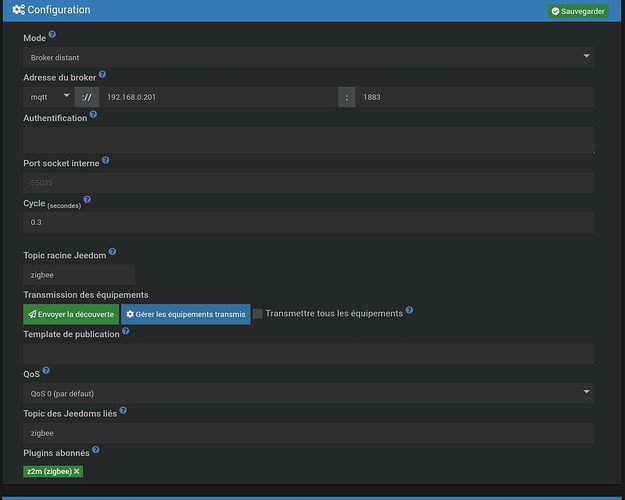Click the Authentification text area
The width and height of the screenshot is (625, 500).
pos(309,140)
